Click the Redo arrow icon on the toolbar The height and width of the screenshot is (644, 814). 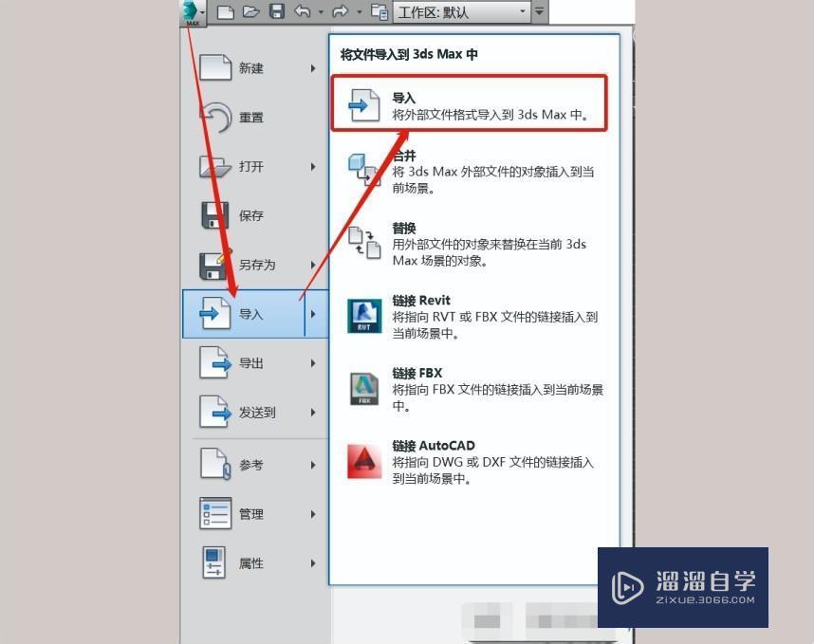pos(339,11)
